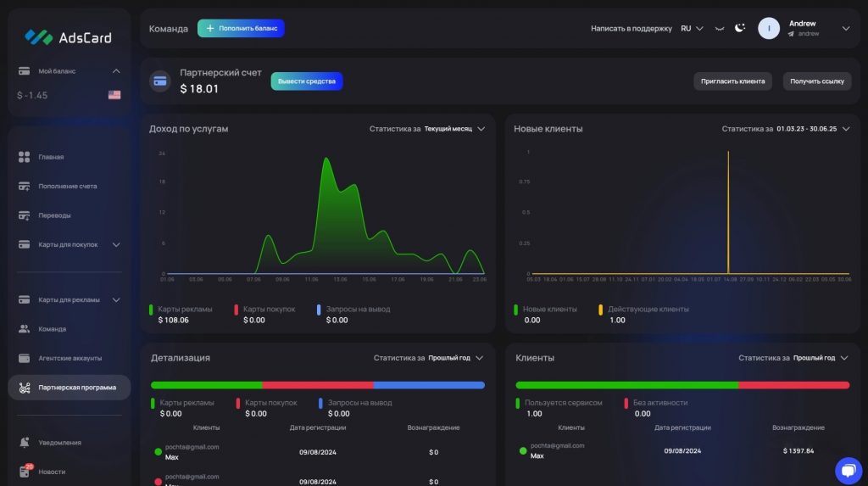Click the Команда people icon in sidebar
The height and width of the screenshot is (486, 868).
pyautogui.click(x=24, y=329)
